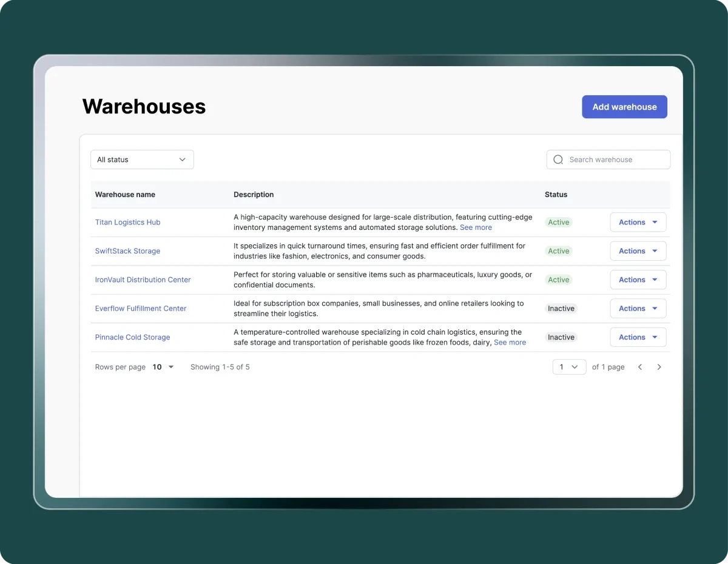Click the previous page arrow
The image size is (728, 564).
pyautogui.click(x=640, y=367)
